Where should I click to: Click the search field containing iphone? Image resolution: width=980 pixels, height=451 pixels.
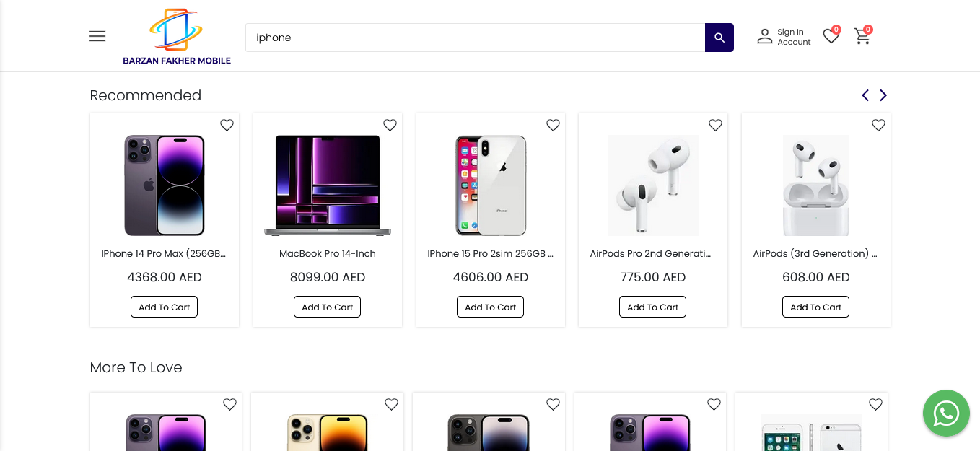pos(475,38)
